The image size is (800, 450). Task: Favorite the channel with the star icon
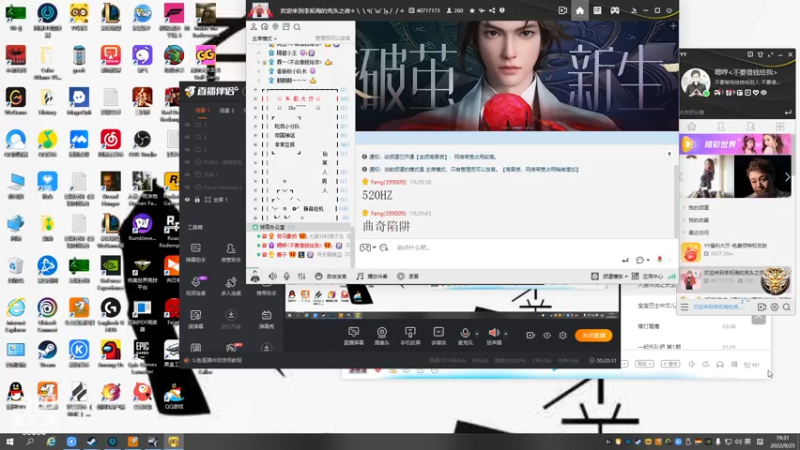(472, 10)
